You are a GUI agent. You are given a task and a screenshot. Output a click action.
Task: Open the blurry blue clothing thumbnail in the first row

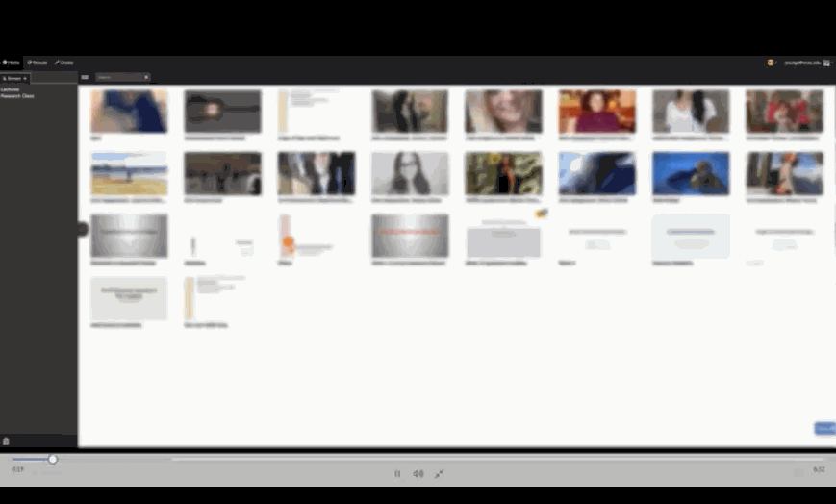(129, 111)
